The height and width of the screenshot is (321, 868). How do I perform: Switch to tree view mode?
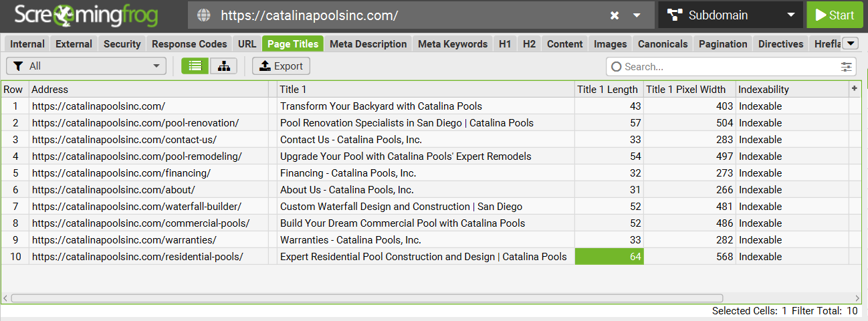(223, 66)
